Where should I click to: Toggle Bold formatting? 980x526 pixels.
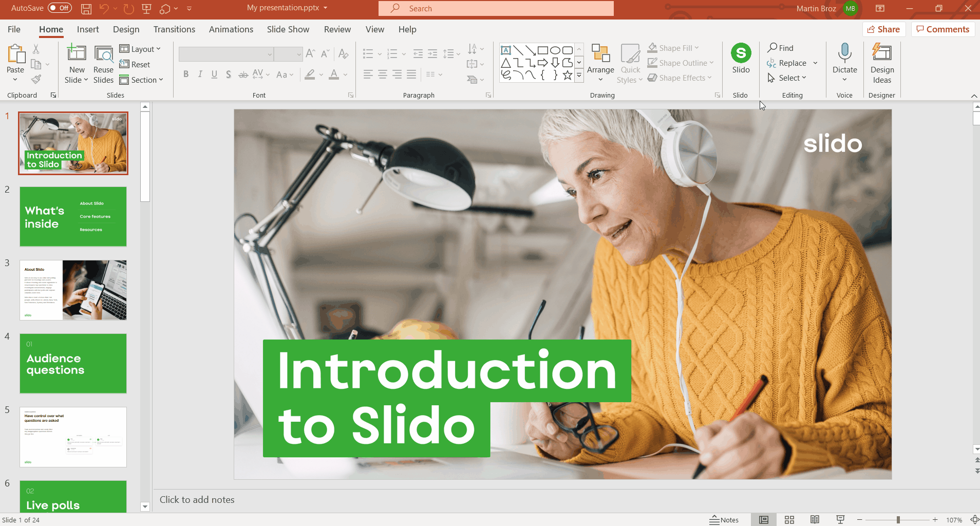tap(186, 74)
